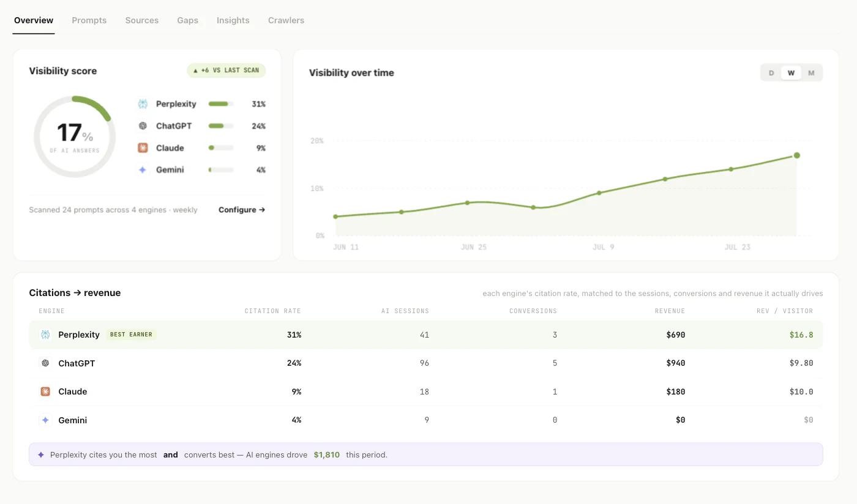
Task: Click the JUL 9 chart data point
Action: tap(599, 193)
